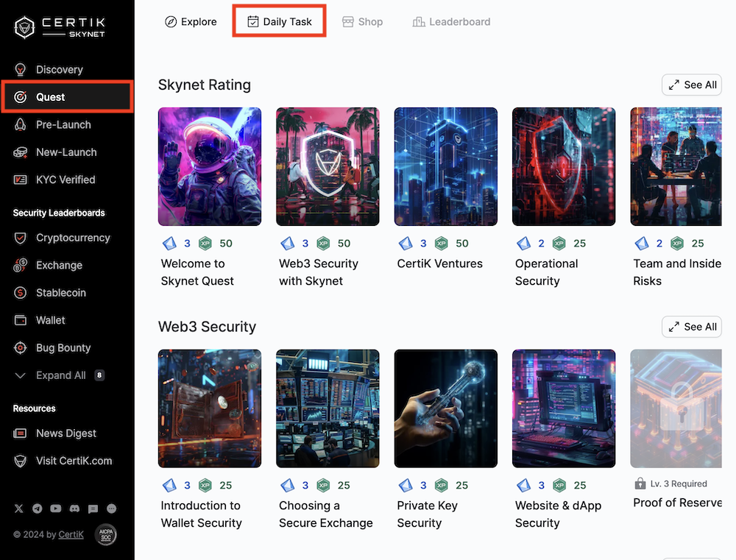Click the CertiK Skynet logo

[x=60, y=27]
